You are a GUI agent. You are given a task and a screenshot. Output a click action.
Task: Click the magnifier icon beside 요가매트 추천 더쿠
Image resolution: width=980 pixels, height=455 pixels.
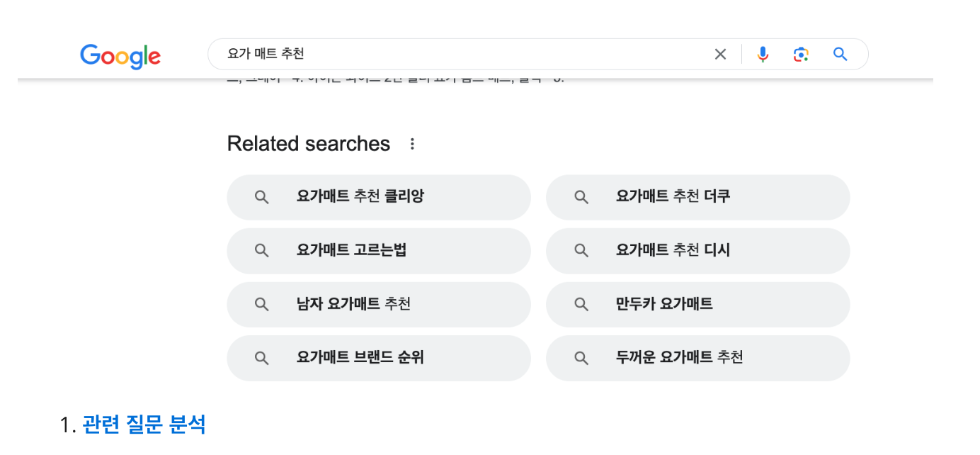tap(581, 197)
